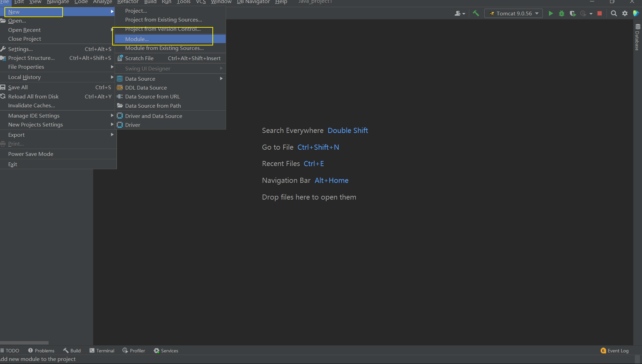Open the Problems tool window
This screenshot has height=364, width=642.
click(41, 351)
